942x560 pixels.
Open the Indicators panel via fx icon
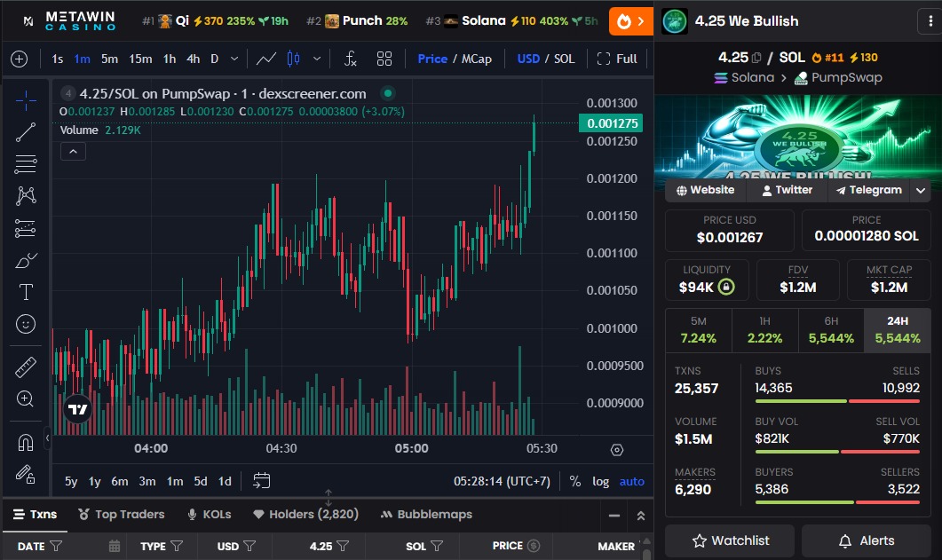pyautogui.click(x=350, y=59)
